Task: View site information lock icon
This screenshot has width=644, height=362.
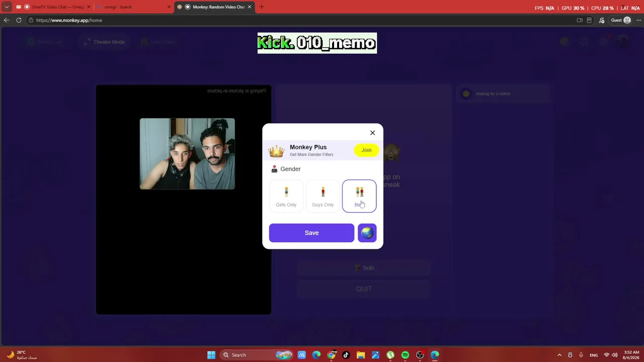Action: 31,20
